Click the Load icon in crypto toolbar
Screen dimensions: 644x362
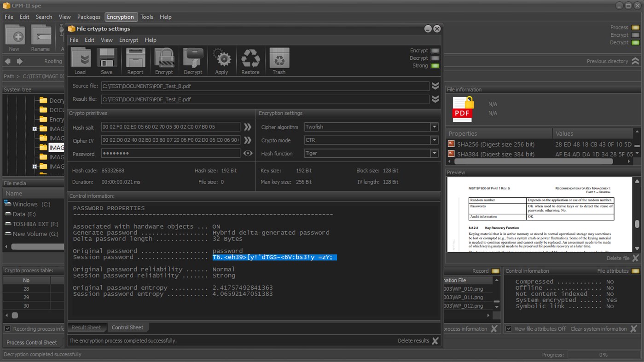pos(80,61)
